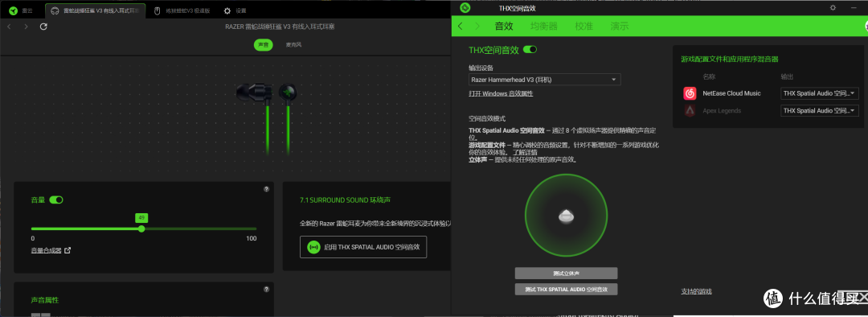This screenshot has width=868, height=317.
Task: Expand the 输出设备 Razer Hammerhead V3 dropdown
Action: click(x=545, y=80)
